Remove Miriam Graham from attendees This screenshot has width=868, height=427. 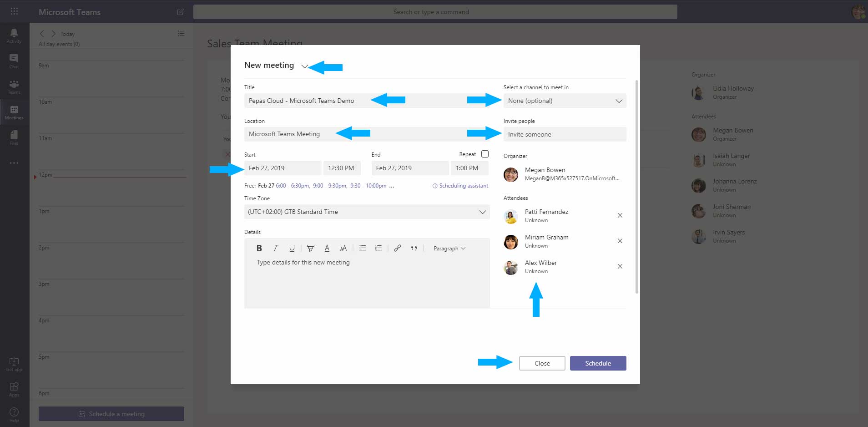point(620,241)
